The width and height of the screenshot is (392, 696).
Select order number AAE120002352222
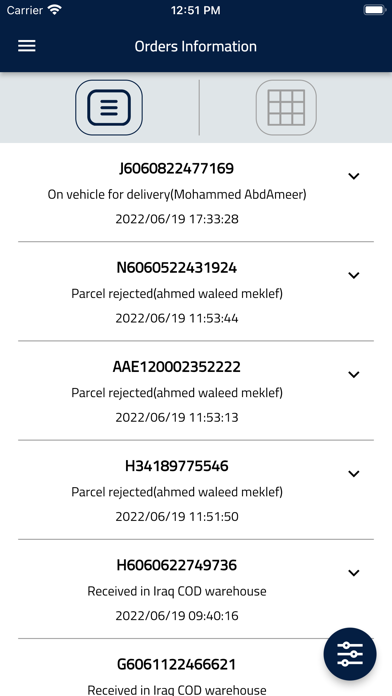[x=177, y=367]
